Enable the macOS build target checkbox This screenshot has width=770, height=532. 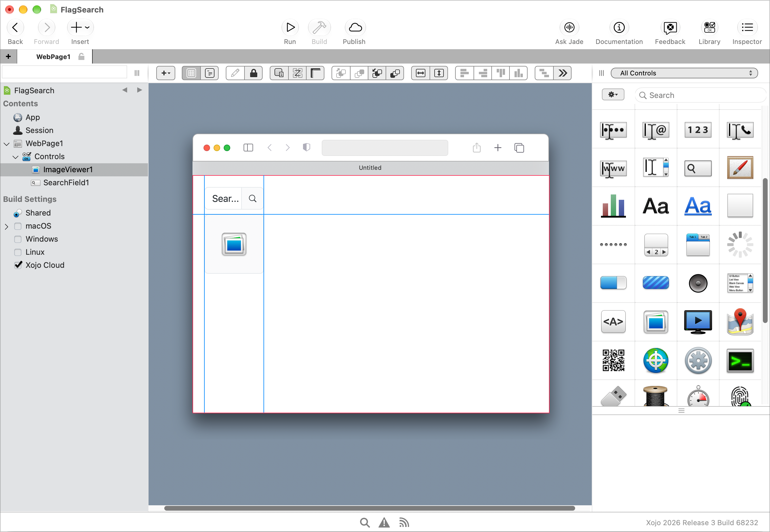coord(18,226)
